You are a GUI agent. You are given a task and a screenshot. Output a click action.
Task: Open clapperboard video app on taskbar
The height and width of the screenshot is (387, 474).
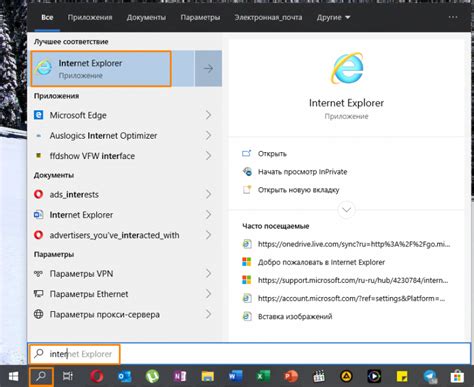(319, 377)
